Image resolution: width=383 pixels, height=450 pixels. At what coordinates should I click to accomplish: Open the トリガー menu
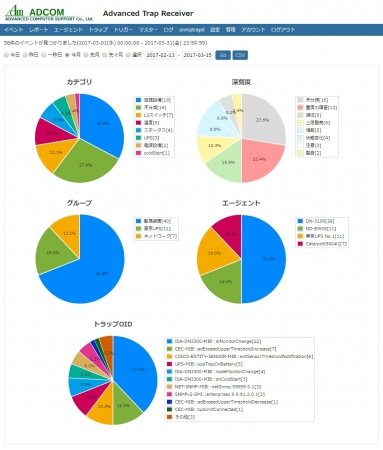(x=123, y=30)
